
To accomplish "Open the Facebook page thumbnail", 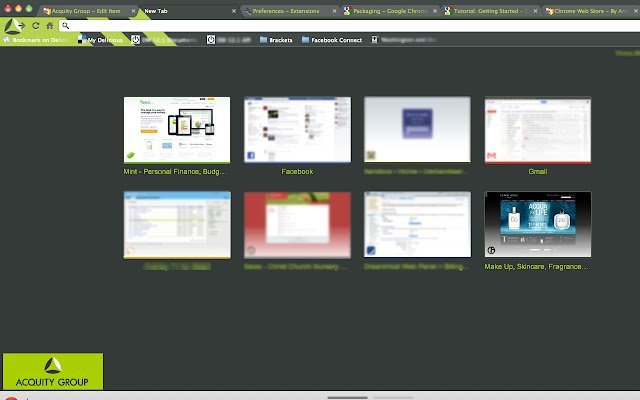I will point(297,130).
